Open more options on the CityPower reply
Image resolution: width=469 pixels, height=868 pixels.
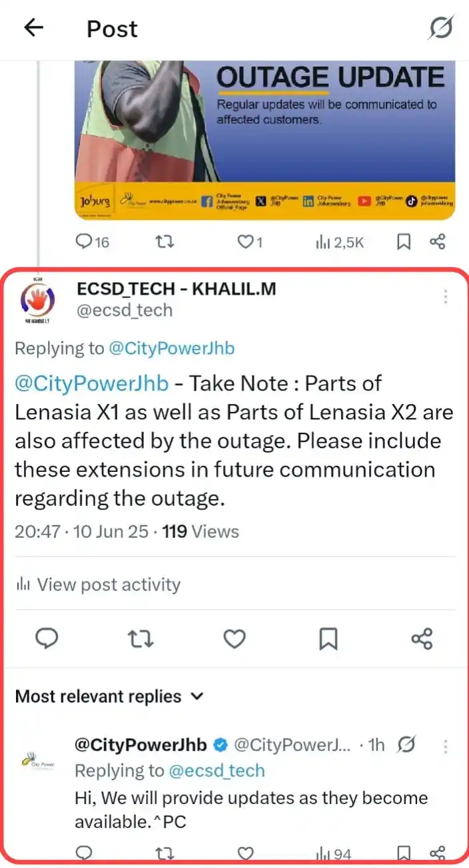coord(445,748)
